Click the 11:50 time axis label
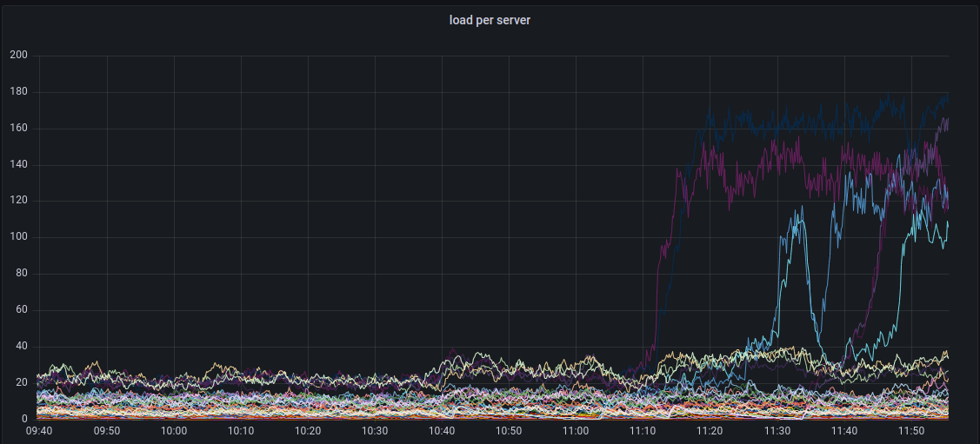 910,431
